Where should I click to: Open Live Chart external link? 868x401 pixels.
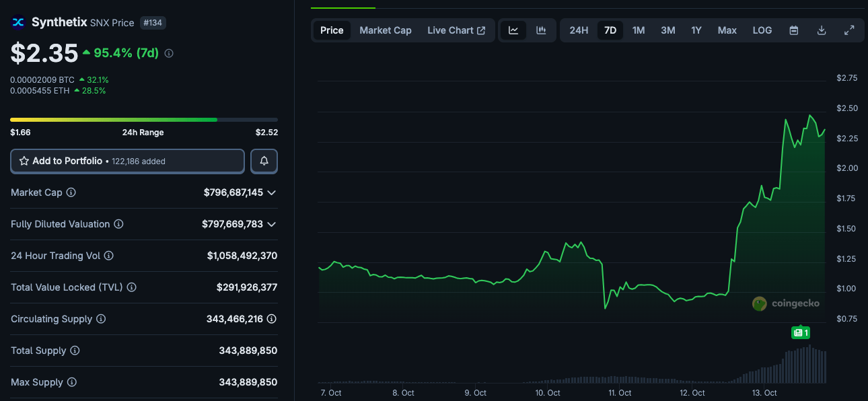456,30
